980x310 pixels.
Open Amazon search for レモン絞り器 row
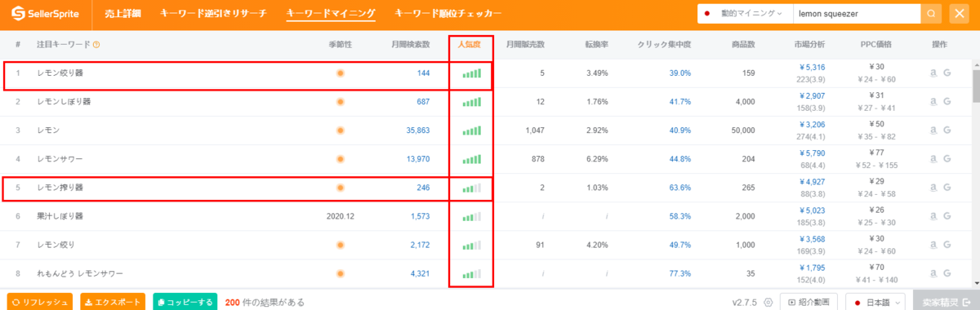[x=933, y=73]
